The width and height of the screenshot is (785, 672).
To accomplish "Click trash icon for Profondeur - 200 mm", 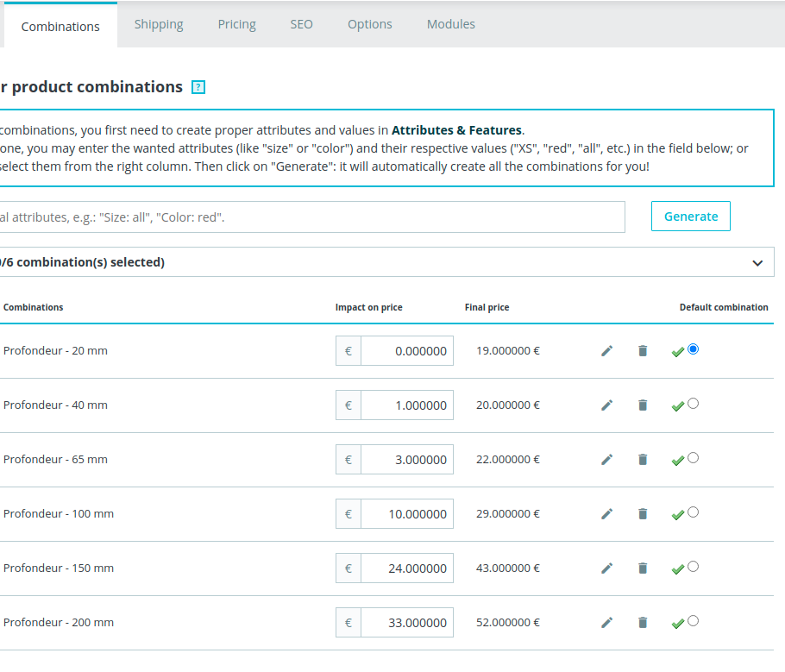I will coord(643,623).
